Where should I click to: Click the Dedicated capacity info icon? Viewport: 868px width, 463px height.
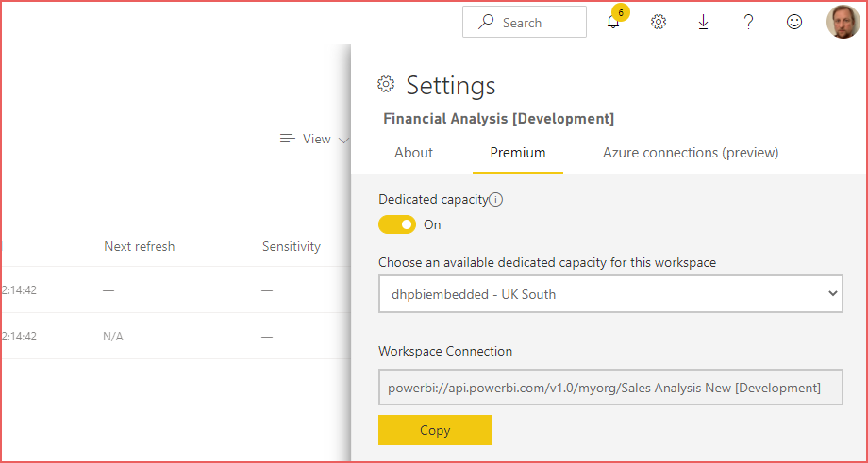click(496, 200)
